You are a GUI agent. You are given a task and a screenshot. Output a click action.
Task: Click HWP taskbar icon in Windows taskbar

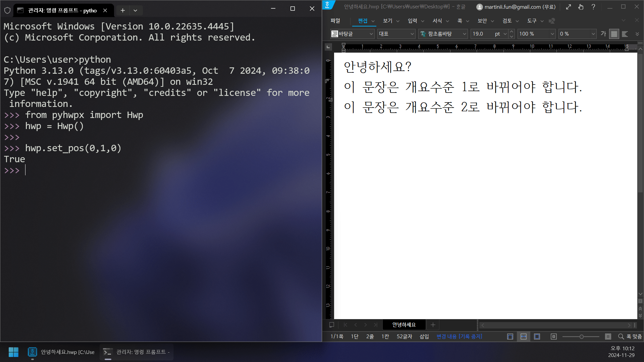[x=33, y=351]
